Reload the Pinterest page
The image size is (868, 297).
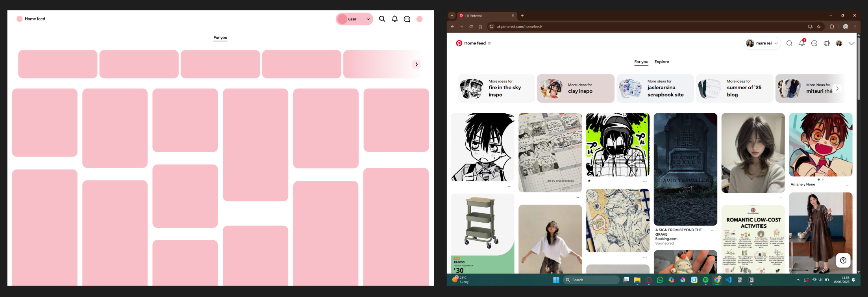(x=471, y=27)
